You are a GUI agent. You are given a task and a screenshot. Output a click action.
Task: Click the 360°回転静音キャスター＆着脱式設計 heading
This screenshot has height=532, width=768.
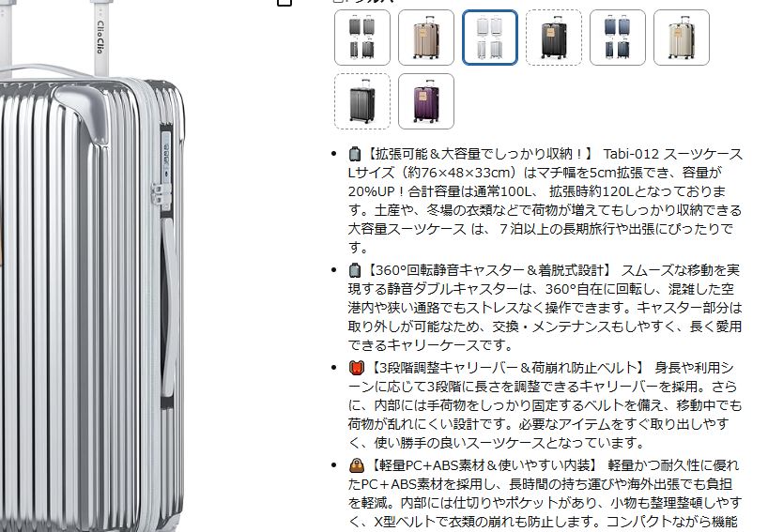click(488, 270)
